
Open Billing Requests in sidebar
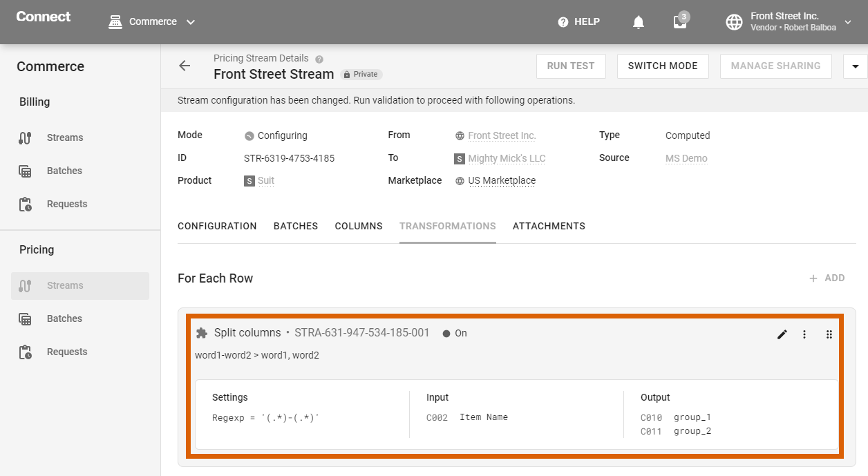pyautogui.click(x=80, y=204)
